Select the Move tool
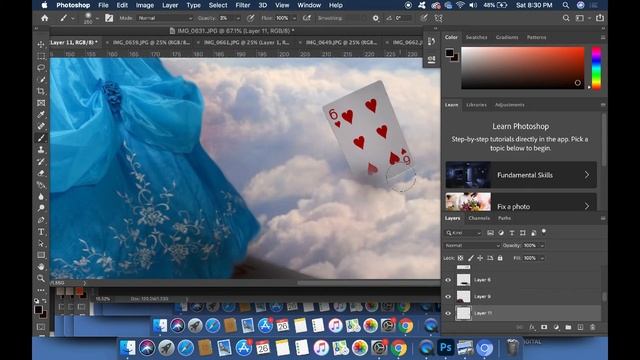 [x=41, y=44]
